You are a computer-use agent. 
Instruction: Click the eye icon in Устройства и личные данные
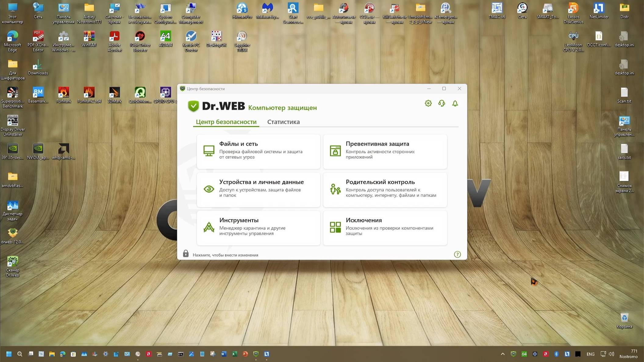click(x=209, y=189)
